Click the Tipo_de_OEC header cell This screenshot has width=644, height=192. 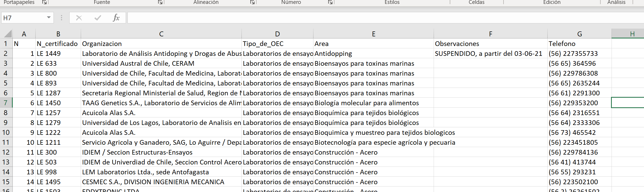click(277, 44)
